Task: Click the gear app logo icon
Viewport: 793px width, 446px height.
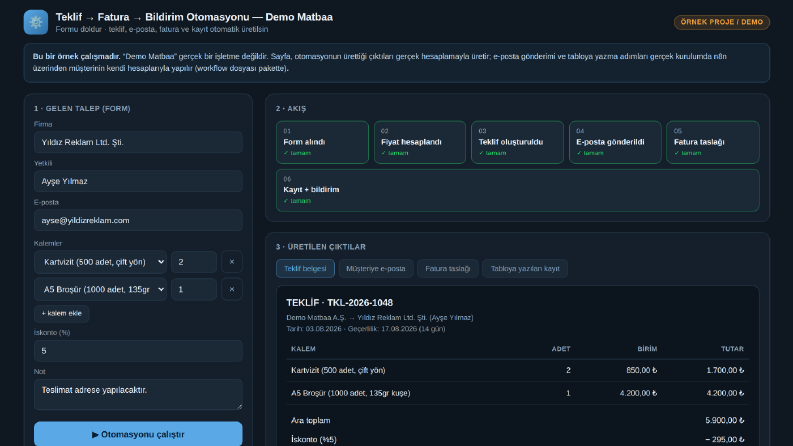Action: tap(36, 22)
